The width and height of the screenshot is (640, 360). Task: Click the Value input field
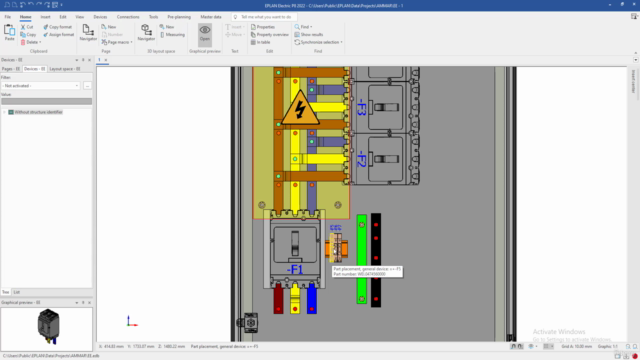pyautogui.click(x=47, y=101)
